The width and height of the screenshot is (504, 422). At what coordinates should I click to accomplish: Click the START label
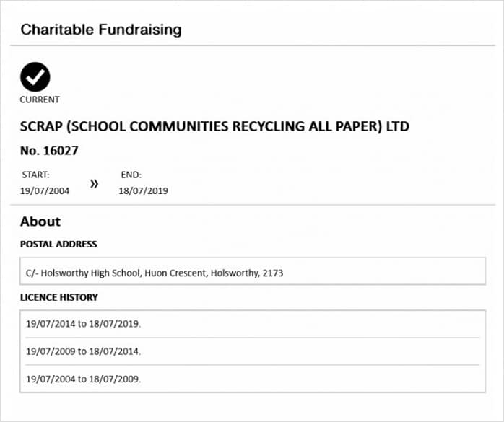pos(35,175)
